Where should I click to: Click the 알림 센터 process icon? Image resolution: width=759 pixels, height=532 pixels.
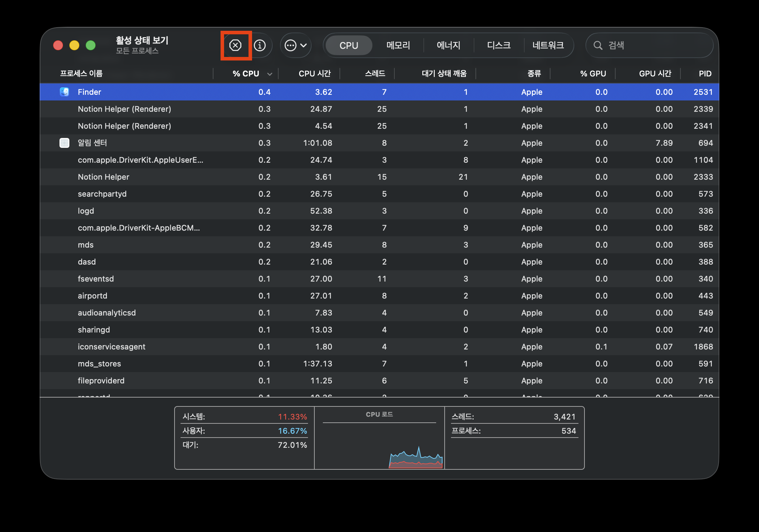64,143
